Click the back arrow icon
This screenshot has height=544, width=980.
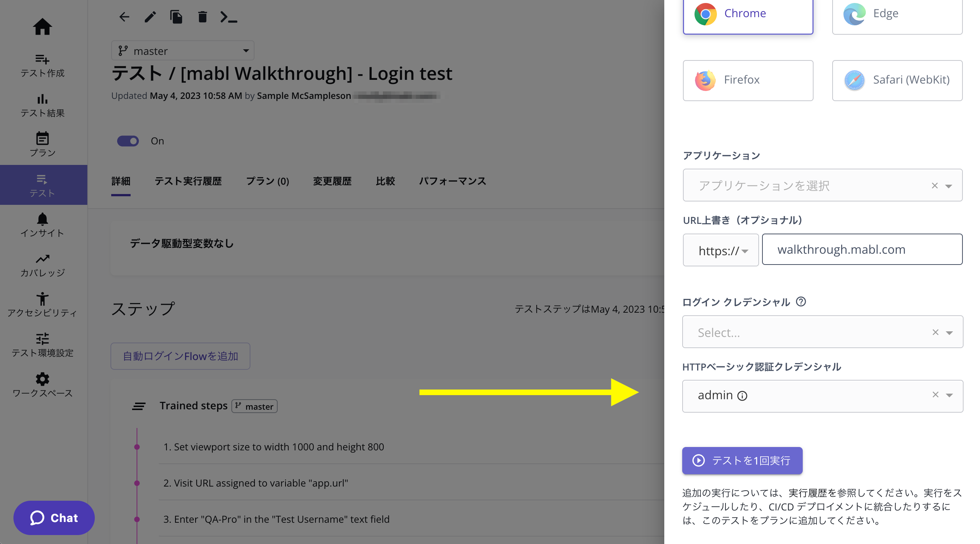pyautogui.click(x=124, y=17)
